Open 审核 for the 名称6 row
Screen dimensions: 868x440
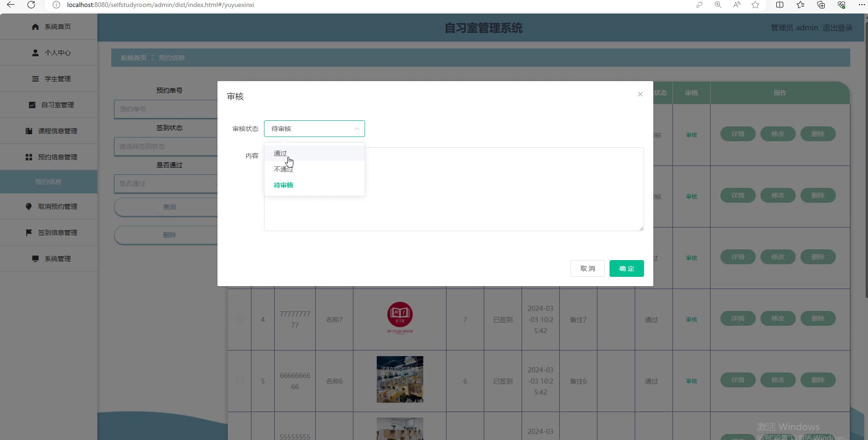pos(692,381)
